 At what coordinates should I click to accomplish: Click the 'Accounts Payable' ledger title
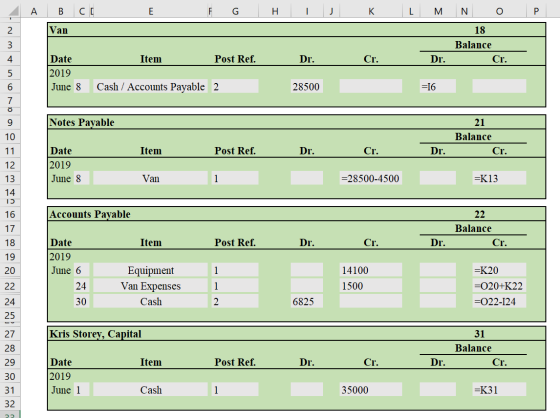tap(90, 214)
